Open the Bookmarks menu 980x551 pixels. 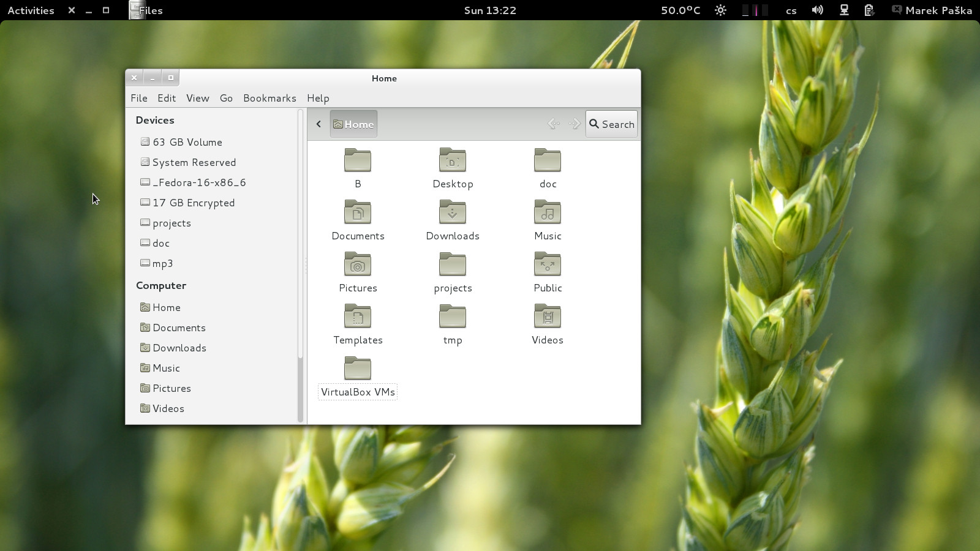[269, 98]
